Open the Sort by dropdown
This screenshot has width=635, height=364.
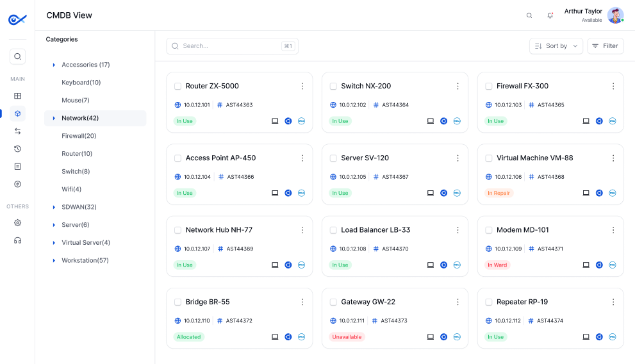pos(556,46)
